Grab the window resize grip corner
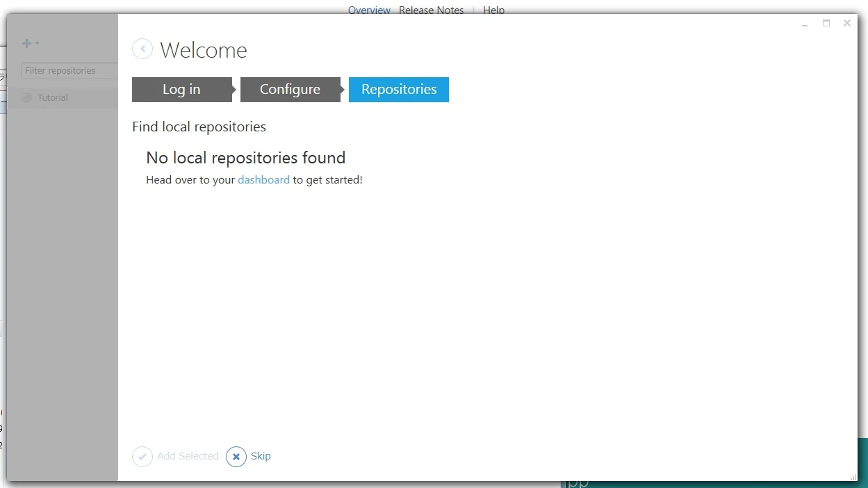This screenshot has height=488, width=868. [x=853, y=477]
